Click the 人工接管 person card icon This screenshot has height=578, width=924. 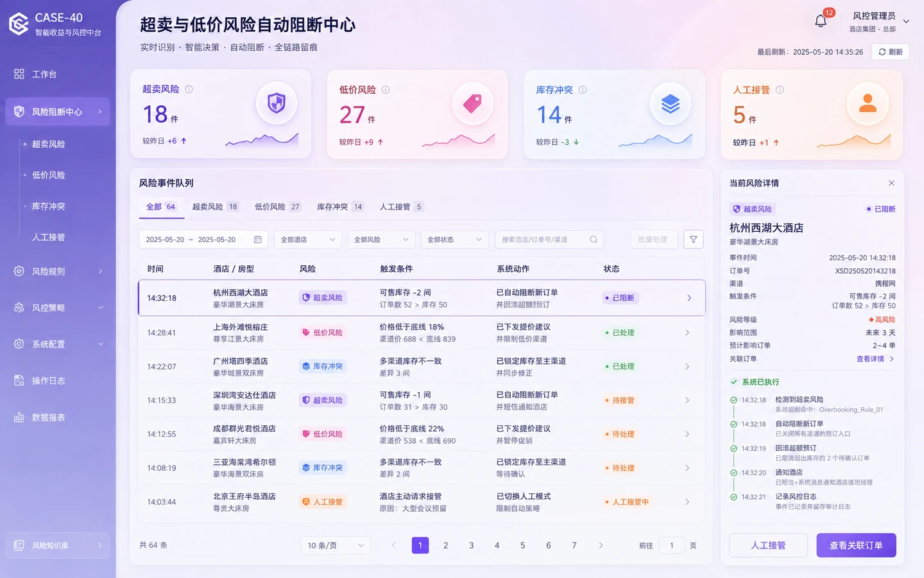point(868,103)
